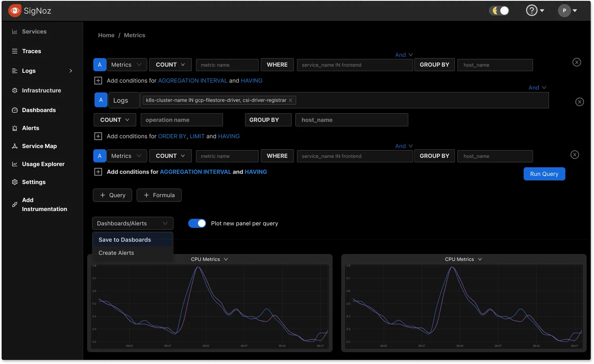The image size is (594, 364).
Task: Open last query COUNT aggregation dropdown
Action: [x=170, y=156]
